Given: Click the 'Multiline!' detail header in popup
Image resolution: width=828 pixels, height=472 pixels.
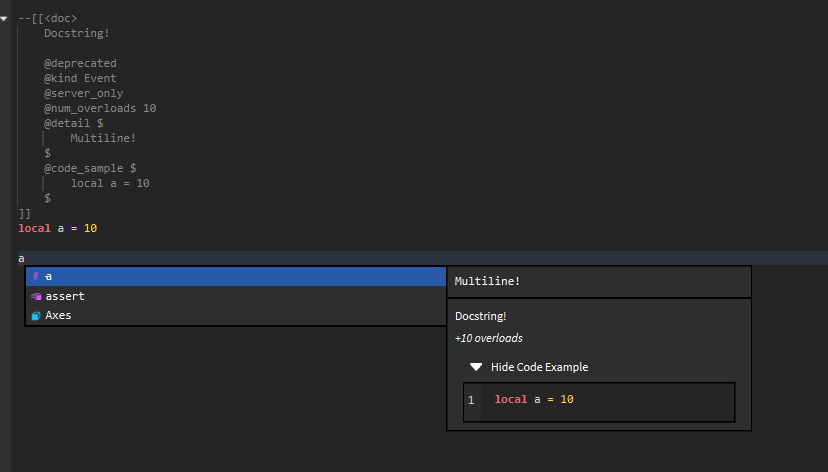Looking at the screenshot, I should click(487, 282).
